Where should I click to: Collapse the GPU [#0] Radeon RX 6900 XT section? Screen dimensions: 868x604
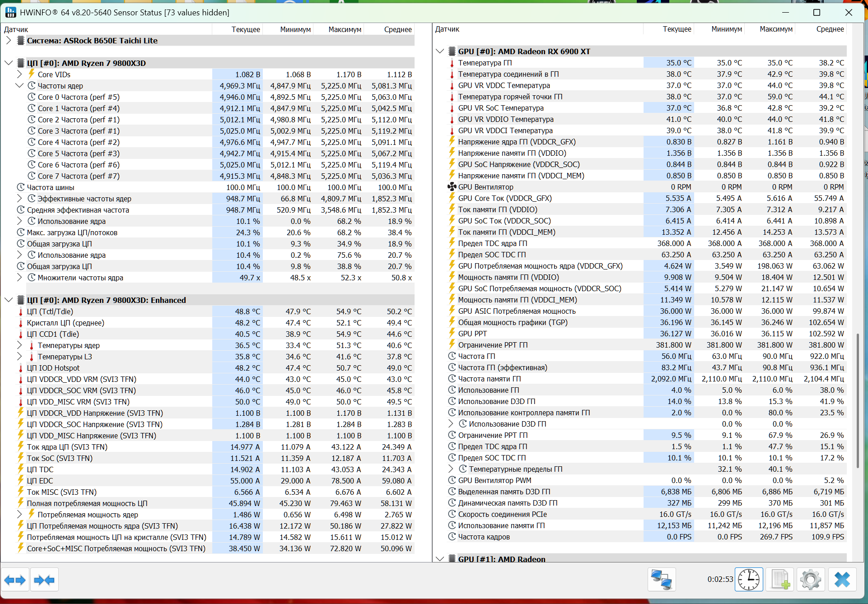[x=440, y=51]
